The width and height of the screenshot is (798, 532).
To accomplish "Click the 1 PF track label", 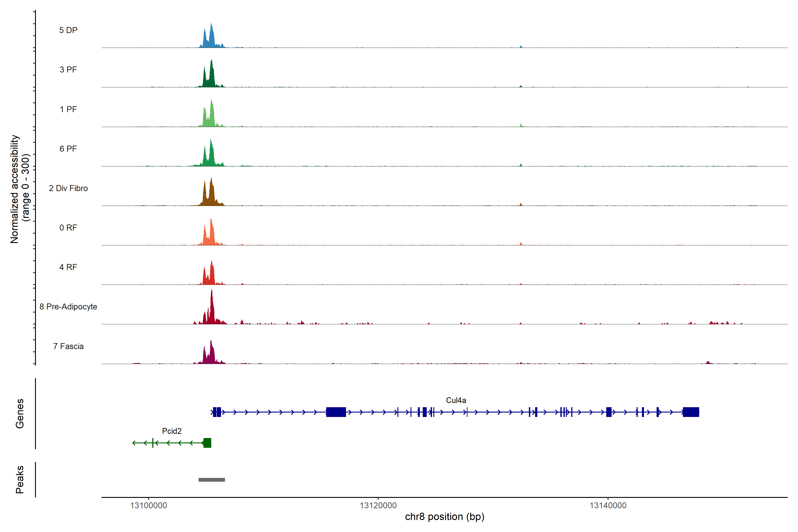I will coord(68,109).
